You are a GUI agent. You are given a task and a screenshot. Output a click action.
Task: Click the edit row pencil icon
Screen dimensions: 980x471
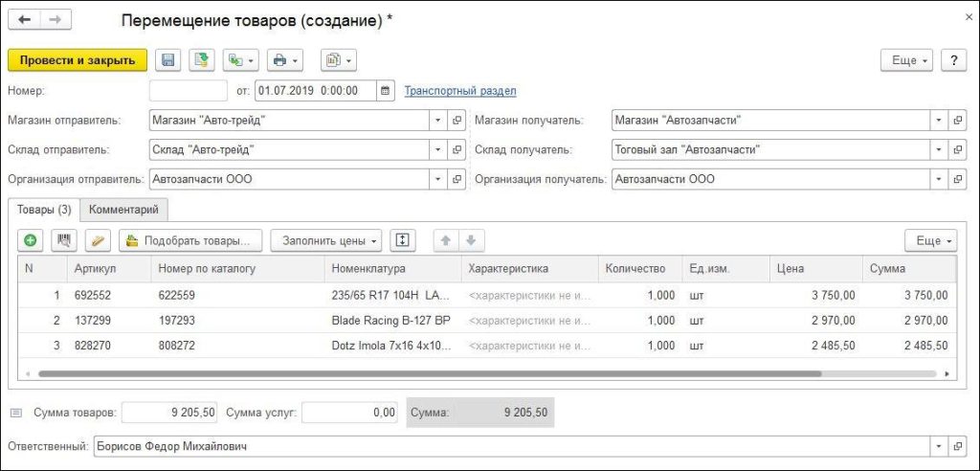click(97, 240)
